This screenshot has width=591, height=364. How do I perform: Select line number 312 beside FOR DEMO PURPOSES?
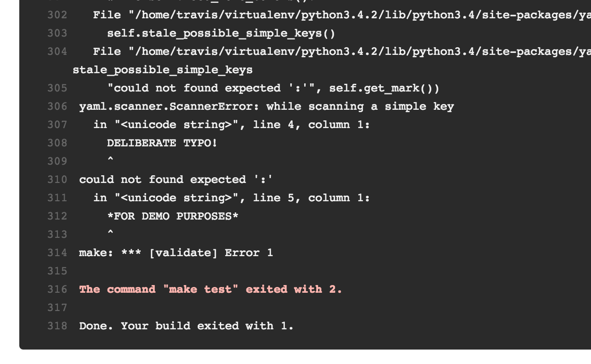pos(57,217)
